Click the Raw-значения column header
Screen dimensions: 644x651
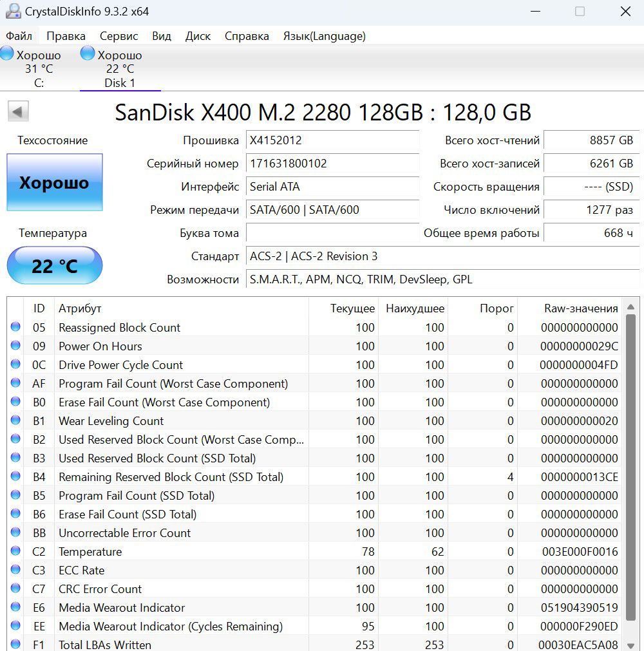569,308
